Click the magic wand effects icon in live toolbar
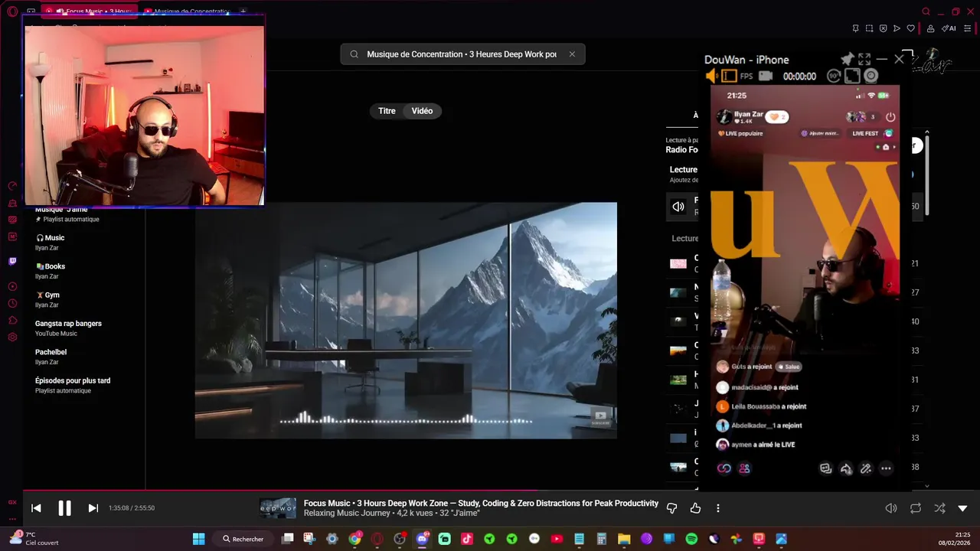This screenshot has height=551, width=980. pos(866,468)
